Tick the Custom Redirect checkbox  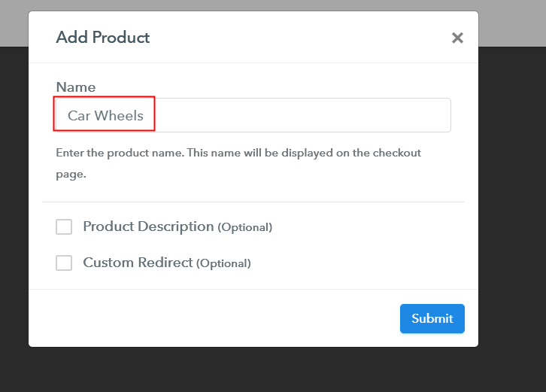[x=64, y=263]
